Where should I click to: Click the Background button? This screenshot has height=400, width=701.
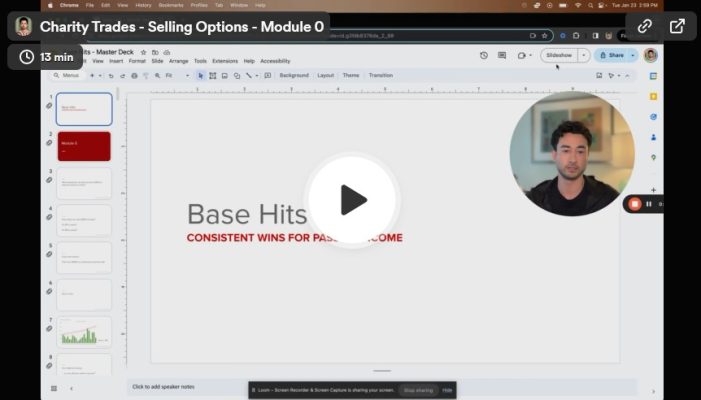coord(294,76)
